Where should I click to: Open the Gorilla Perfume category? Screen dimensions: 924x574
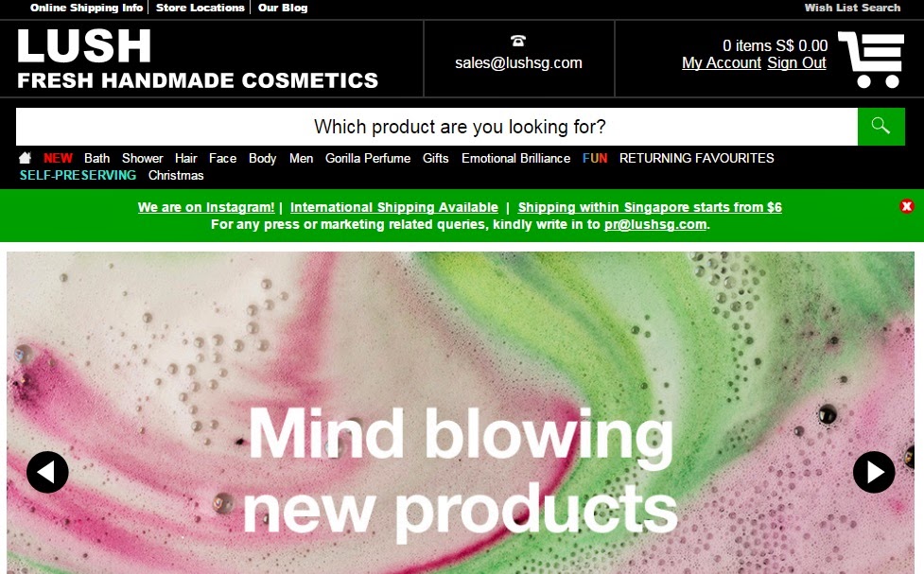[x=368, y=159]
